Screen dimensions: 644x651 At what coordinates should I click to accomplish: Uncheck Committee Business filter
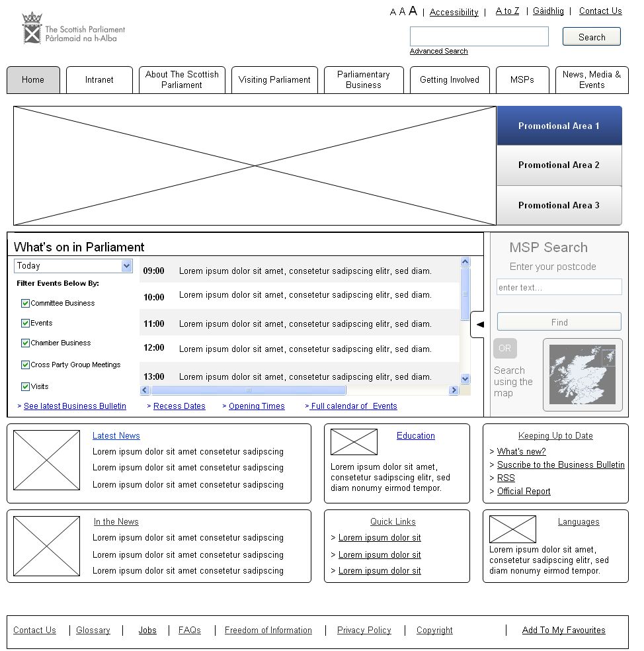click(x=26, y=303)
